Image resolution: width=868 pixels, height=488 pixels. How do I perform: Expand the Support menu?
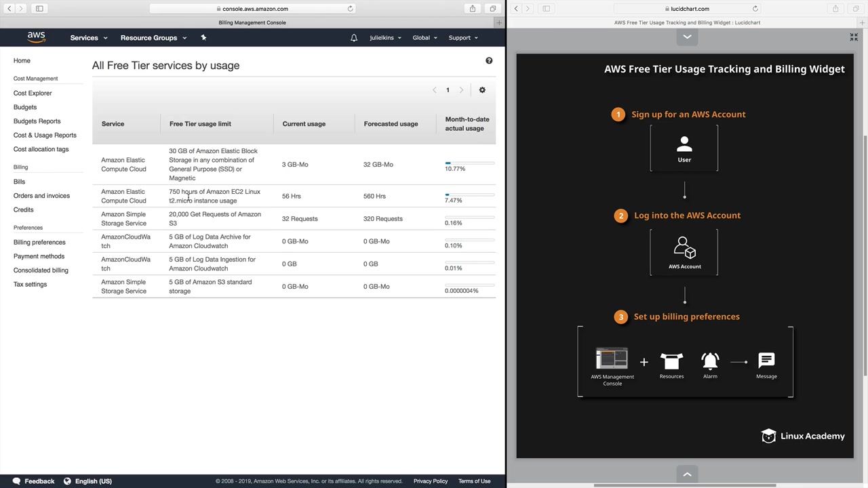point(463,38)
